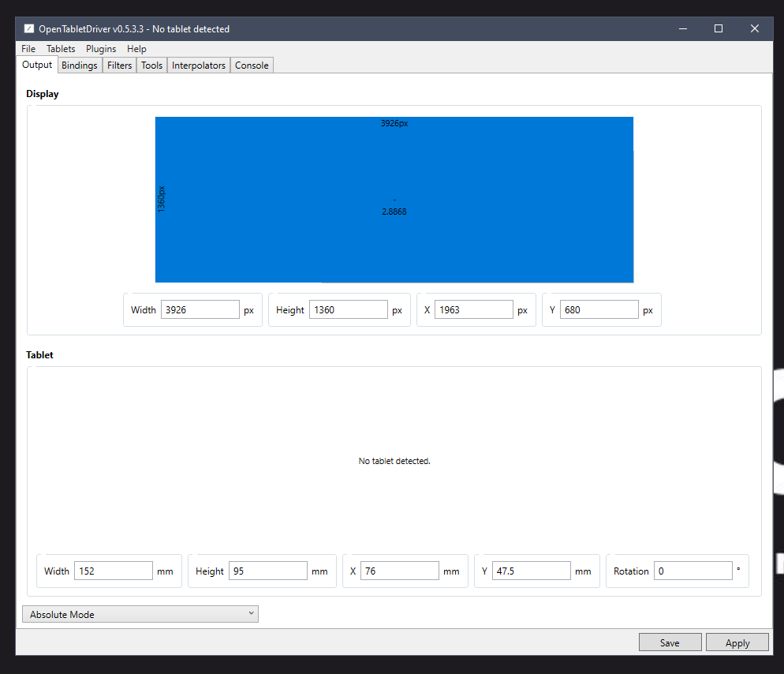Focus the Tablet Y field 47.5
The height and width of the screenshot is (674, 784).
tap(531, 571)
